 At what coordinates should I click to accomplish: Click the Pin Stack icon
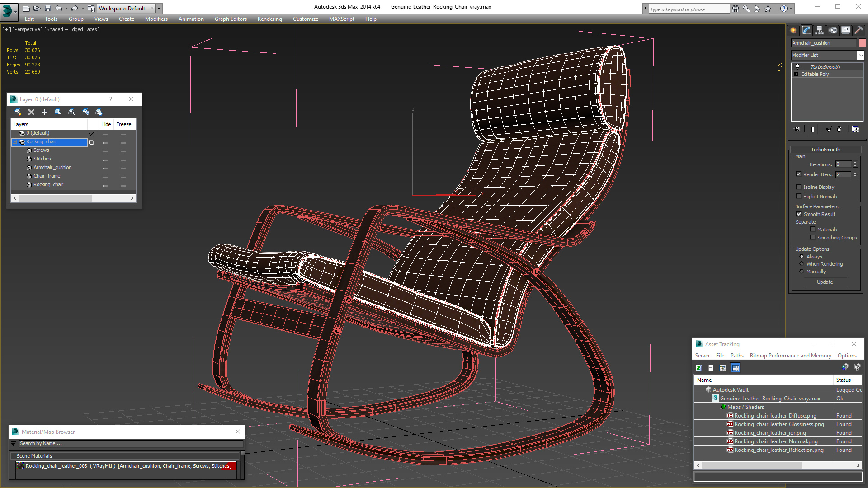click(x=797, y=129)
